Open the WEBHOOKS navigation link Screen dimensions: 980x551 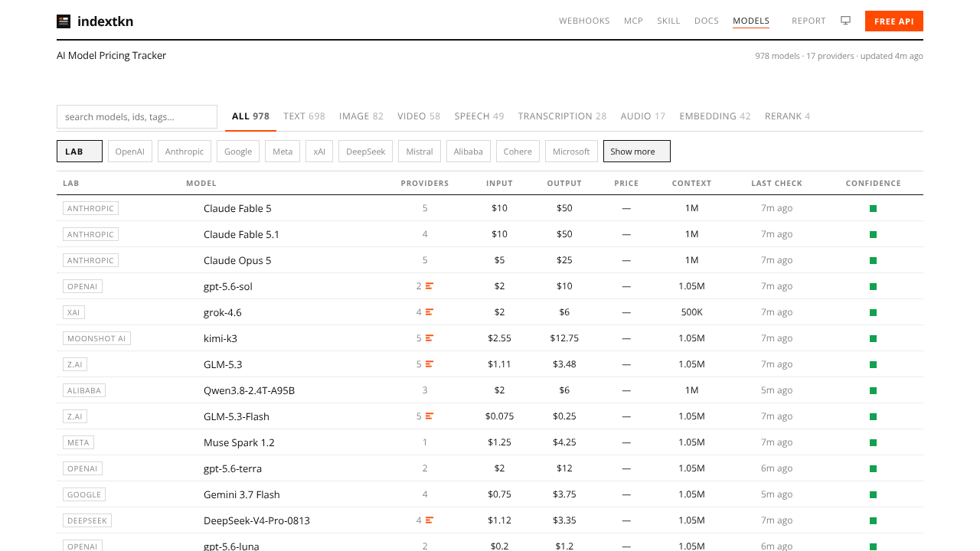point(584,21)
